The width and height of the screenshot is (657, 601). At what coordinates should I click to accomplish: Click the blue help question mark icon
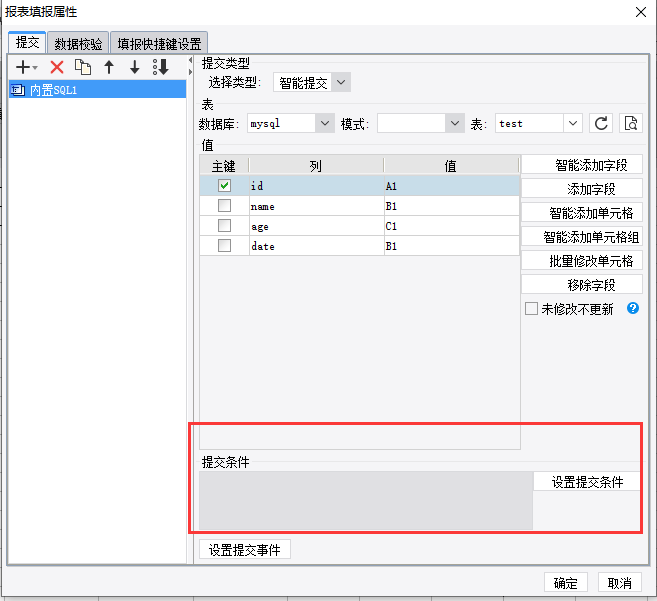click(633, 308)
